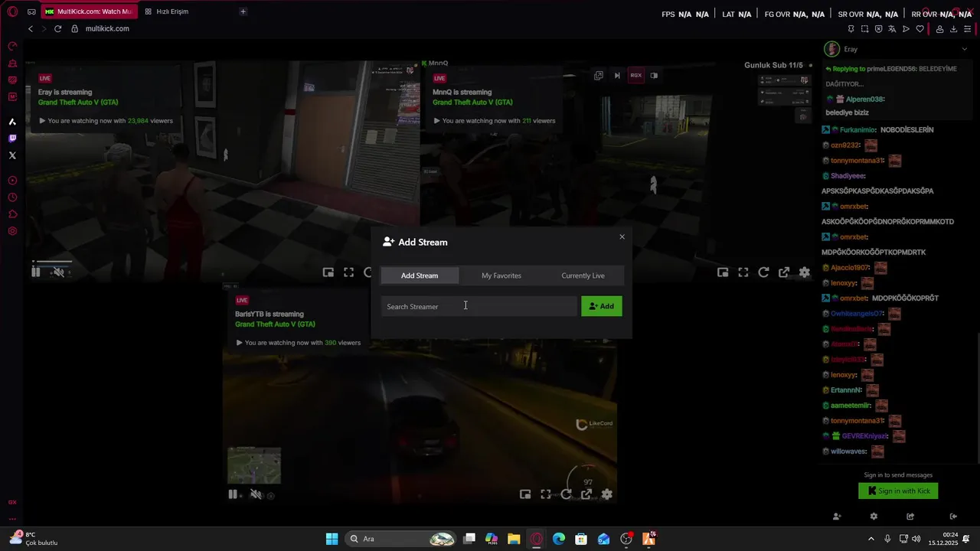
Task: Open X from Opera sidebar
Action: tap(12, 155)
